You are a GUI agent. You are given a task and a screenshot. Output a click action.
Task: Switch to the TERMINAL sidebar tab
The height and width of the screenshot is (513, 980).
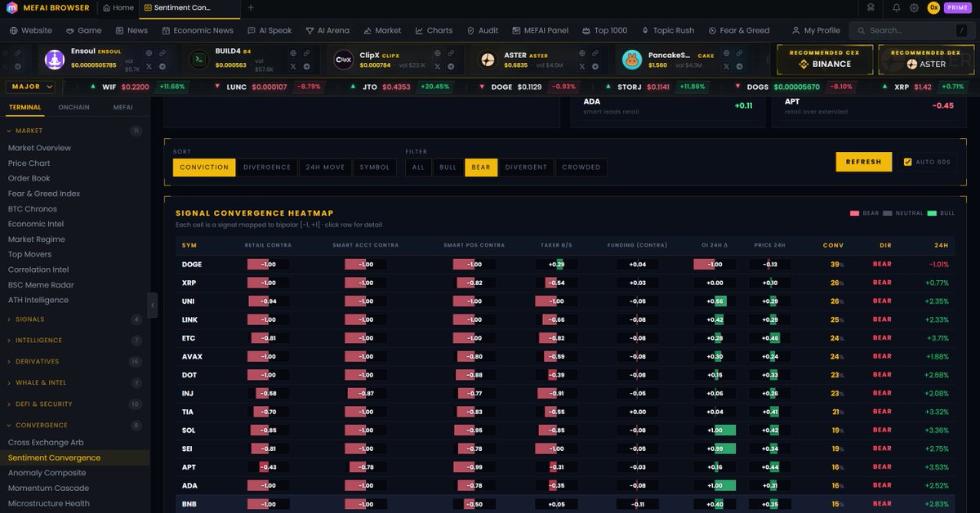[x=25, y=107]
